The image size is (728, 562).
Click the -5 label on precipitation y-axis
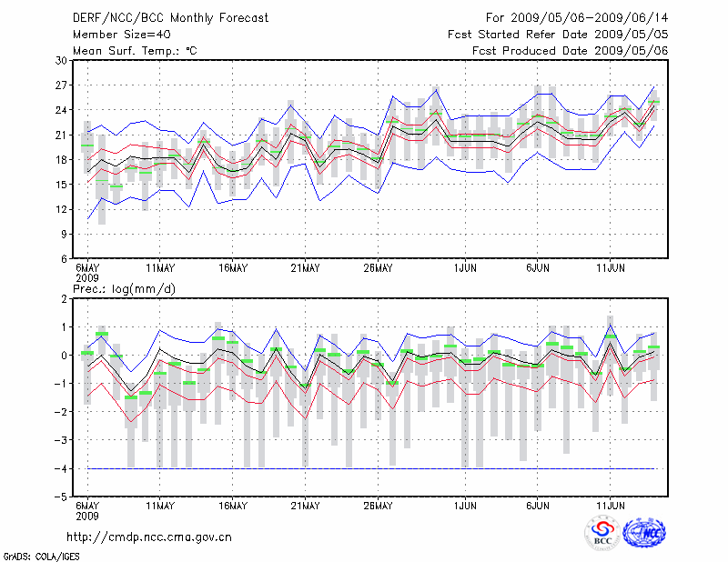click(x=60, y=497)
